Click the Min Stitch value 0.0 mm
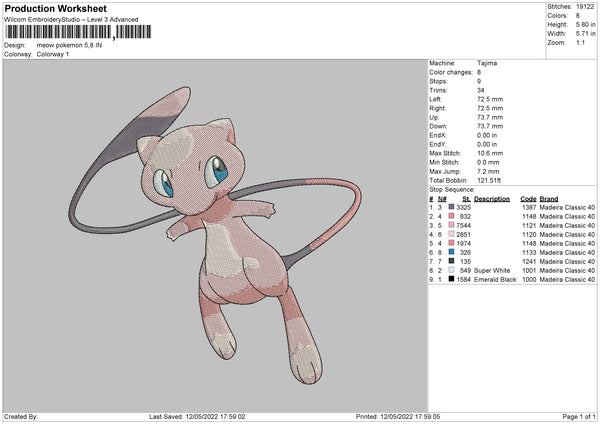600x424 pixels. 488,162
